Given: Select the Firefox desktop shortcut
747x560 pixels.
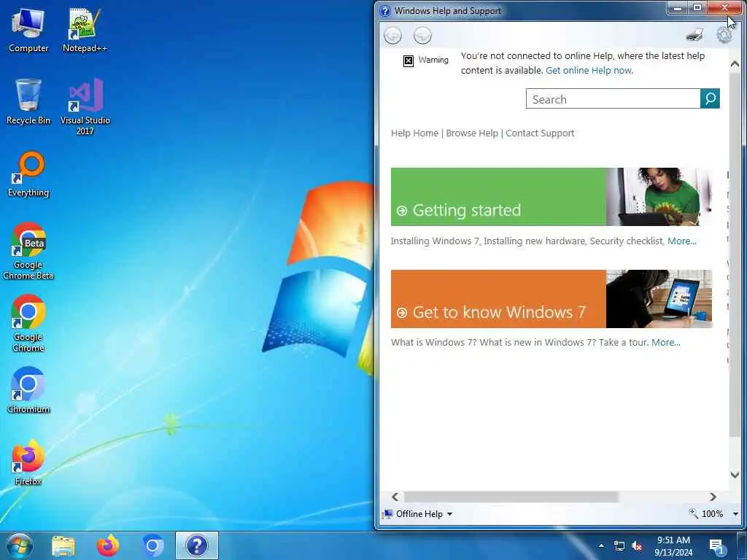Looking at the screenshot, I should pyautogui.click(x=28, y=462).
